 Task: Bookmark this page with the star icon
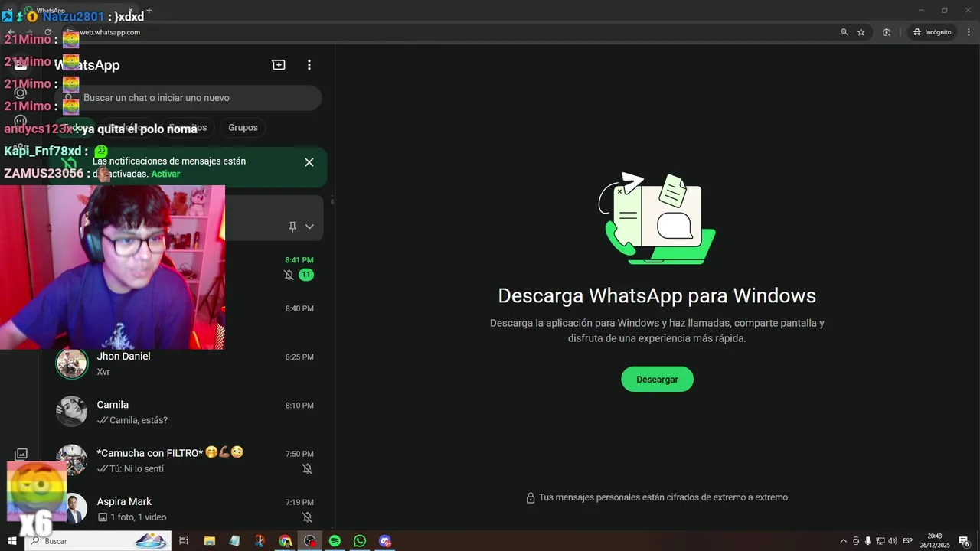(x=861, y=32)
